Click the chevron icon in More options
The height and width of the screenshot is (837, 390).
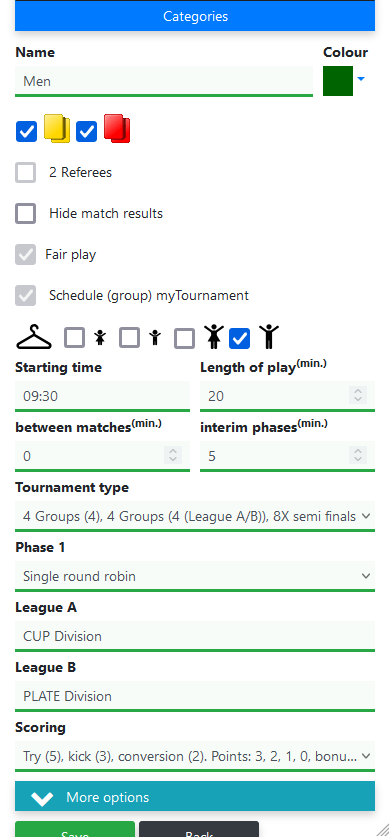coord(42,798)
